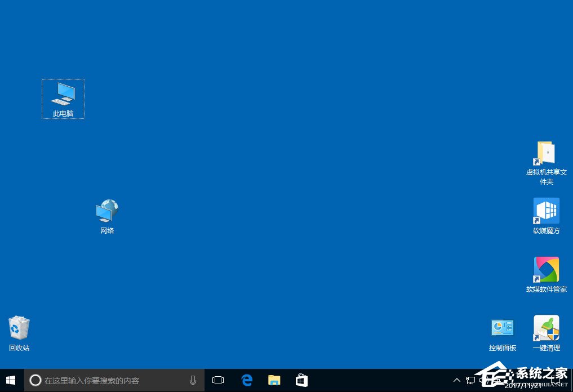Open the Start menu
573x392 pixels.
coord(11,380)
